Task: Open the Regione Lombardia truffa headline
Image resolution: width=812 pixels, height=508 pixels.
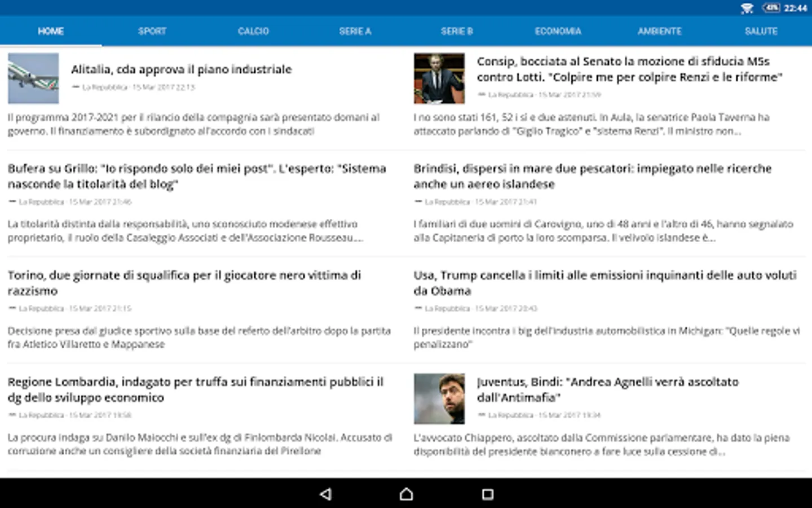Action: [196, 389]
